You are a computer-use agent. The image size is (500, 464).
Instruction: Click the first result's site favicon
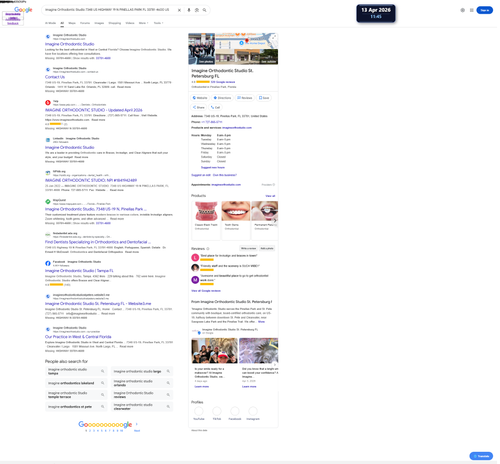point(48,37)
